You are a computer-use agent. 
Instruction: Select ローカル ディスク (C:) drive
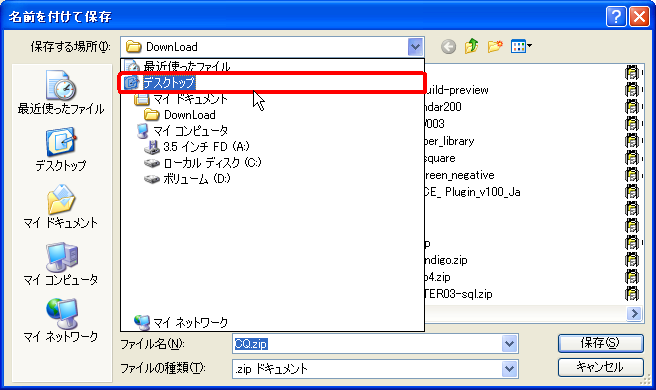273,163
